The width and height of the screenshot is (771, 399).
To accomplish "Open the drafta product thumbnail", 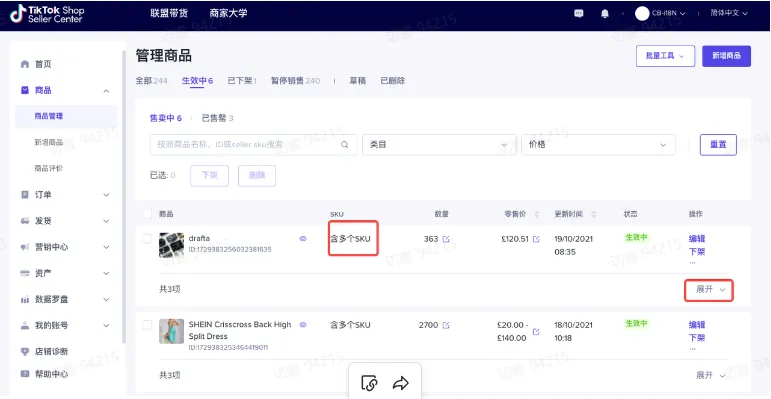I will [x=172, y=245].
